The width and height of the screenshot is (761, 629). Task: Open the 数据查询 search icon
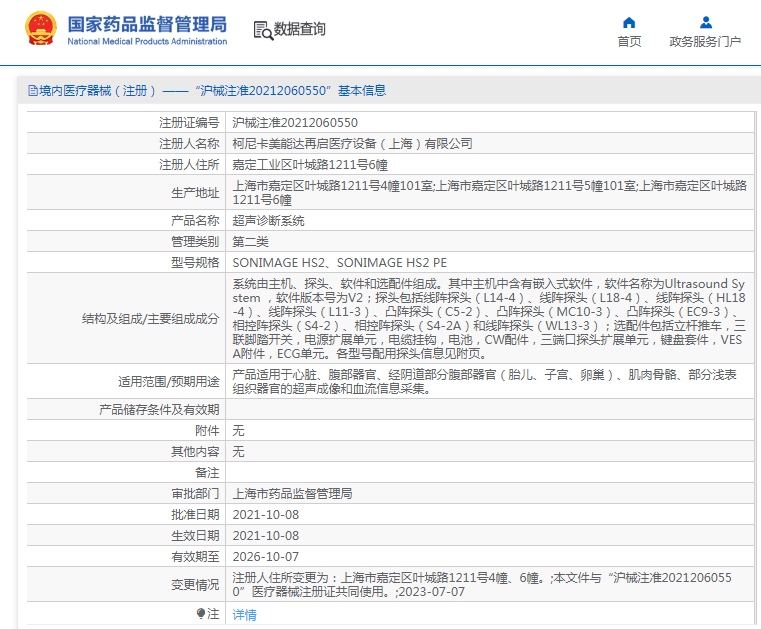click(263, 30)
